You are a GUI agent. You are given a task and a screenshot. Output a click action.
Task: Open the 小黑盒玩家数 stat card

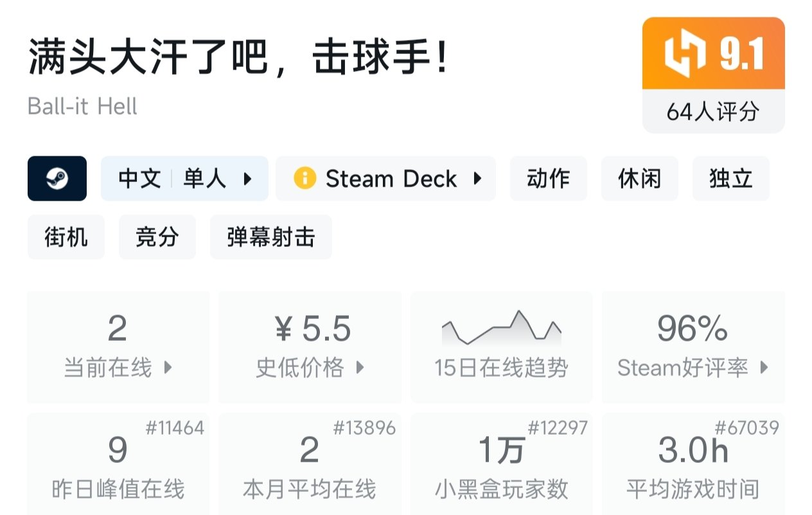pyautogui.click(x=501, y=464)
